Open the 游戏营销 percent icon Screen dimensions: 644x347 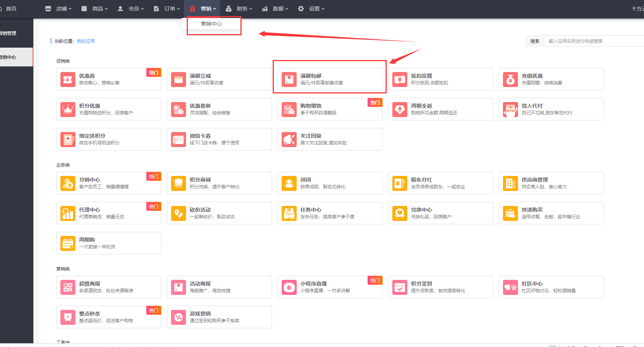pos(179,317)
